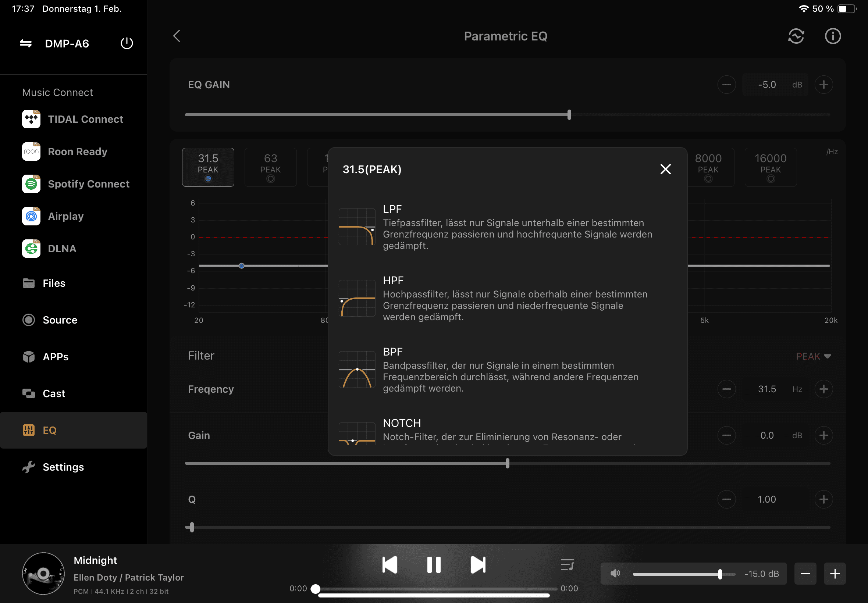Image resolution: width=868 pixels, height=603 pixels.
Task: Open the Cast section
Action: coord(73,393)
